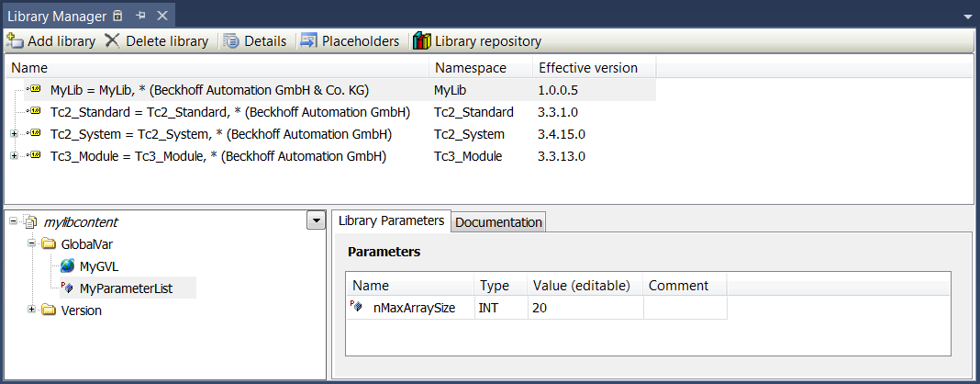Click the Tc2_Standard namespace cell
Image resolution: width=980 pixels, height=384 pixels.
coord(473,113)
